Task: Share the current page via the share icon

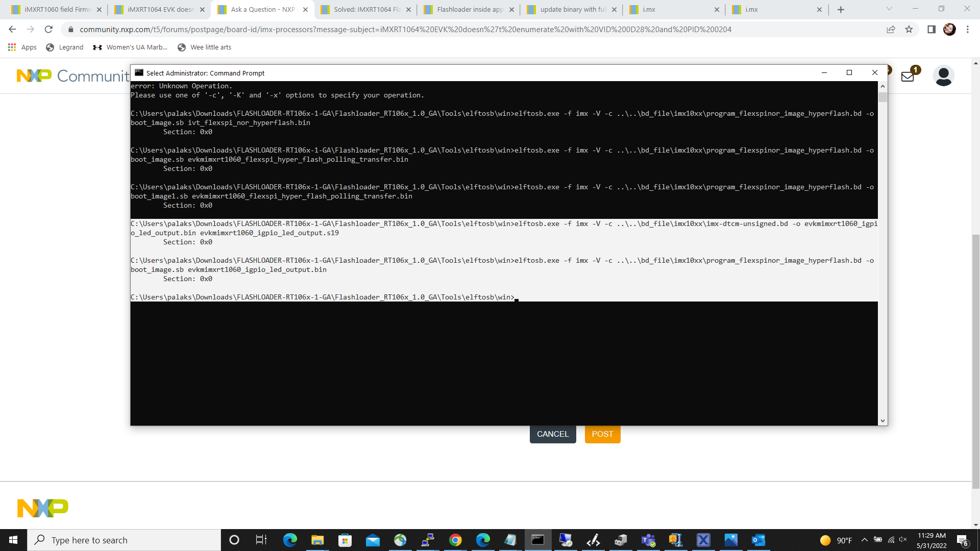Action: [891, 30]
